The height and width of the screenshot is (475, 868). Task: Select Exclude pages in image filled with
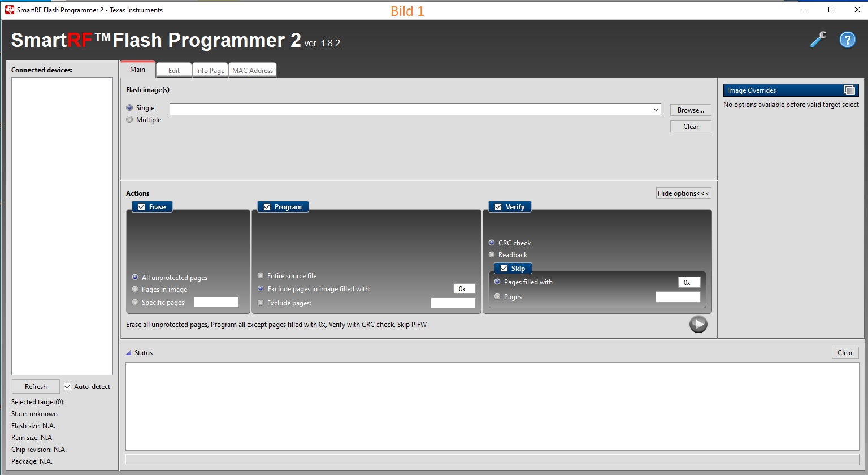261,288
